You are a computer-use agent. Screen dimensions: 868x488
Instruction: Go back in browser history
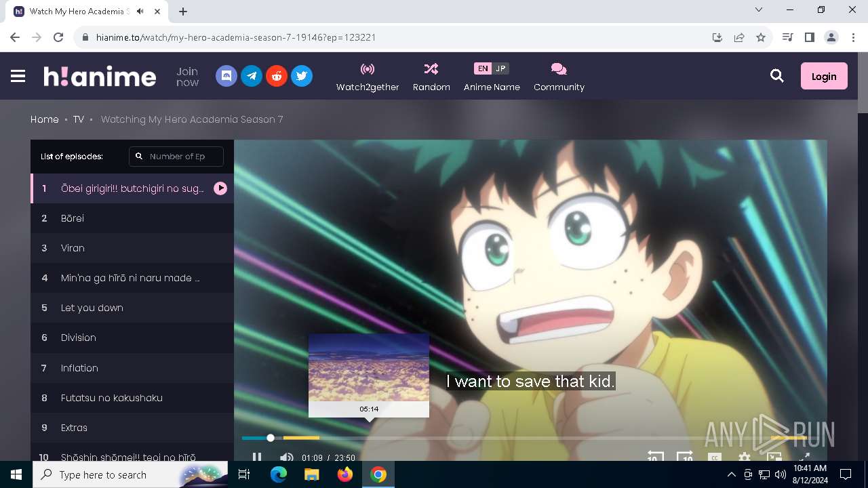(x=15, y=37)
